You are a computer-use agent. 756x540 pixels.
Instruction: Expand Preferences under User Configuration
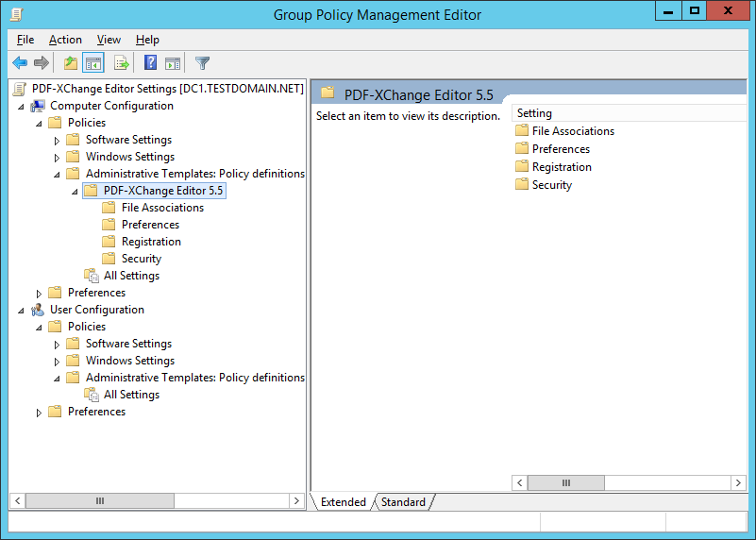(39, 413)
